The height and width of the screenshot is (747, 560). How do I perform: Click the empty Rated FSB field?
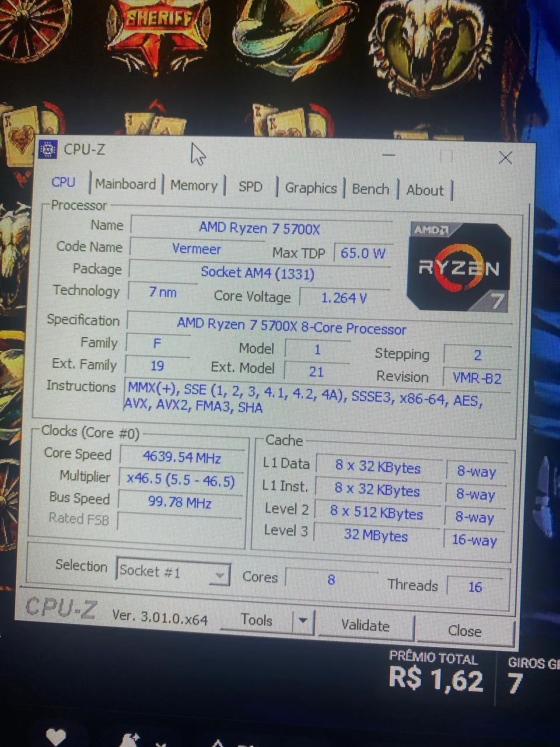178,521
